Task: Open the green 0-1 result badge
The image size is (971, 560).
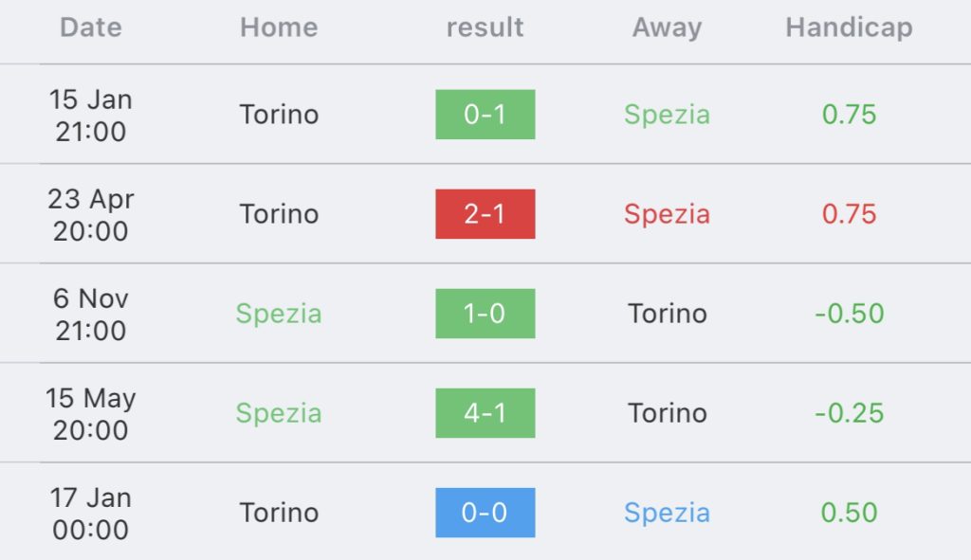Action: point(485,115)
